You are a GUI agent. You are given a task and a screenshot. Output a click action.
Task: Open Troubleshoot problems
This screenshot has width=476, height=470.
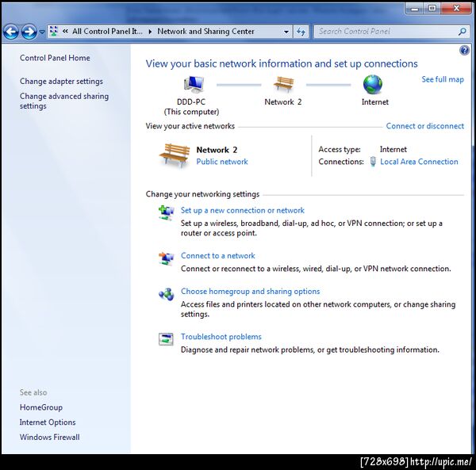pos(221,337)
